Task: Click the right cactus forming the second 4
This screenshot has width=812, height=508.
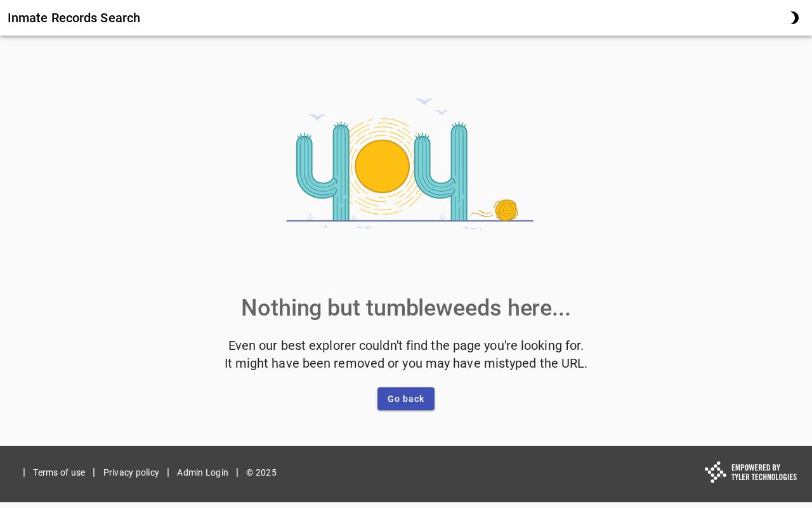Action: point(441,171)
